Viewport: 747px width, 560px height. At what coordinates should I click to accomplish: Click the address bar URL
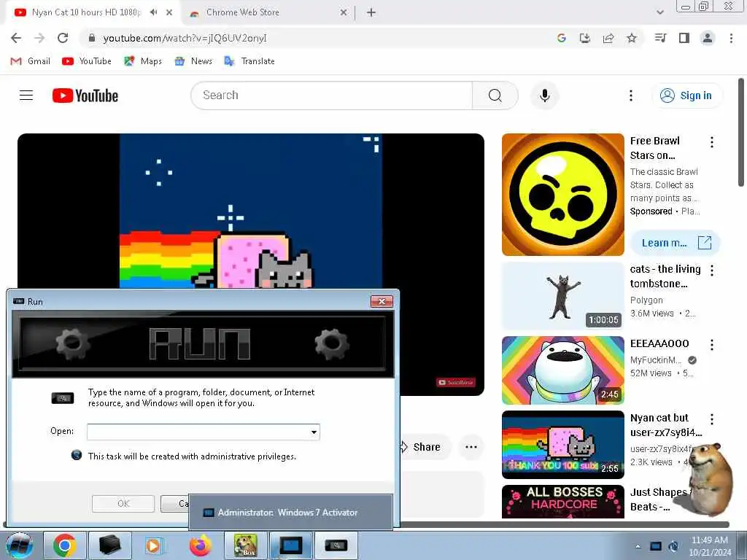click(x=185, y=38)
